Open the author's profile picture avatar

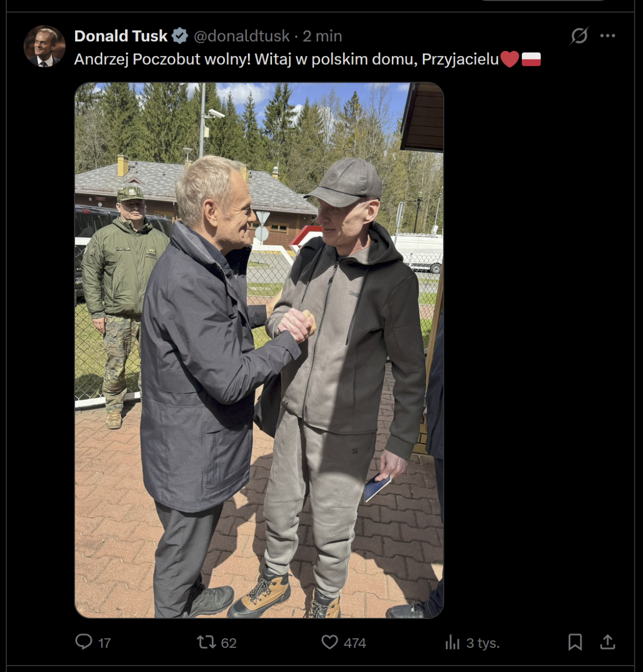44,46
